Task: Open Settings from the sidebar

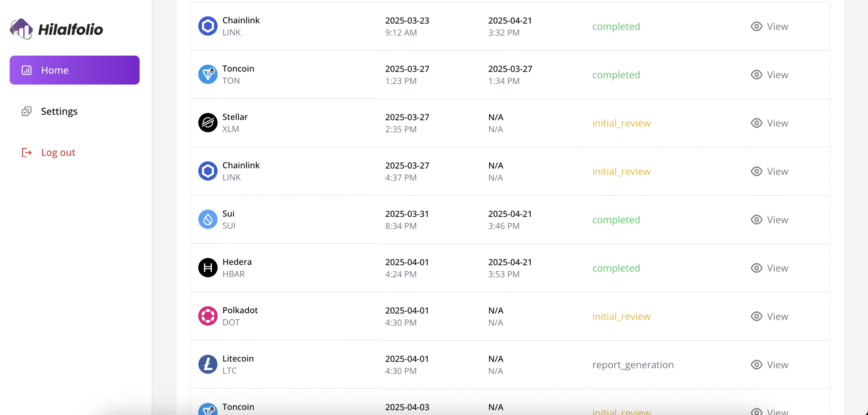Action: click(x=59, y=111)
